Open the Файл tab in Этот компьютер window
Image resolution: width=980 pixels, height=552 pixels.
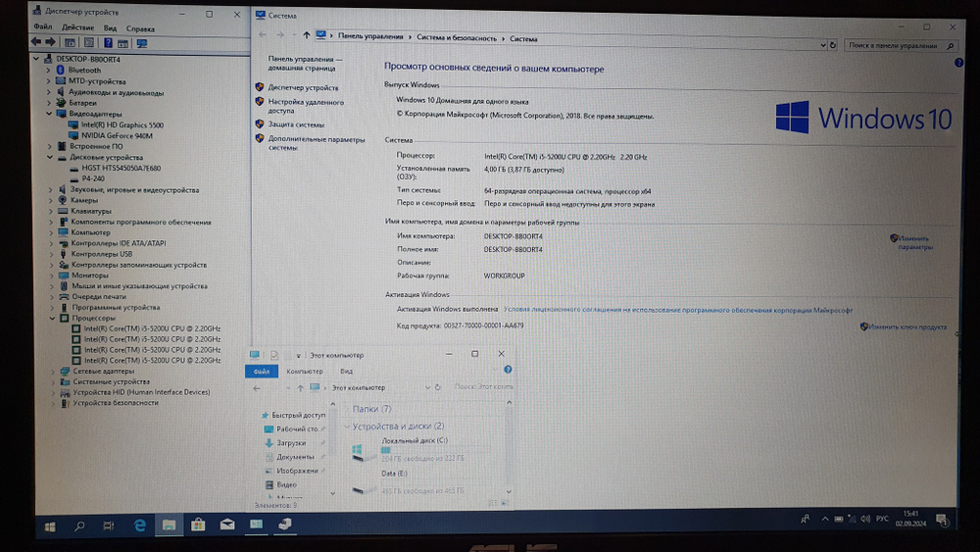(262, 372)
